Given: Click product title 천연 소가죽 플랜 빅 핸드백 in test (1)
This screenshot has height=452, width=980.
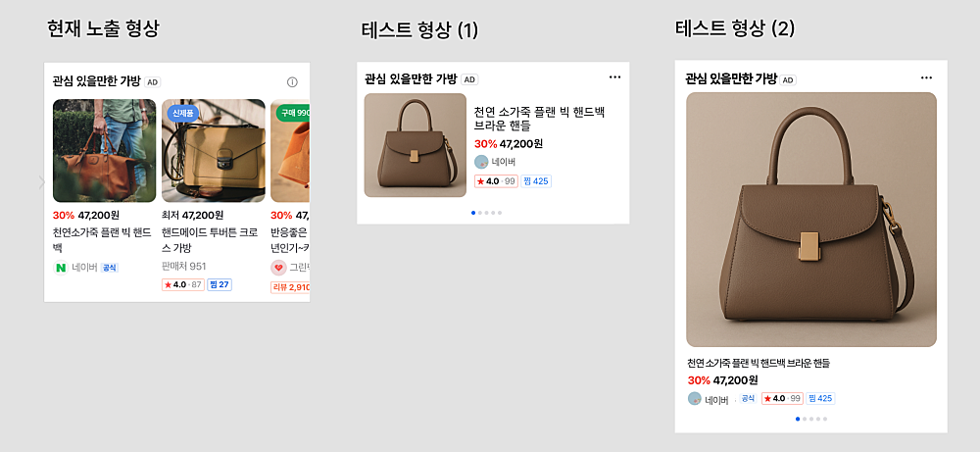Looking at the screenshot, I should click(x=538, y=119).
